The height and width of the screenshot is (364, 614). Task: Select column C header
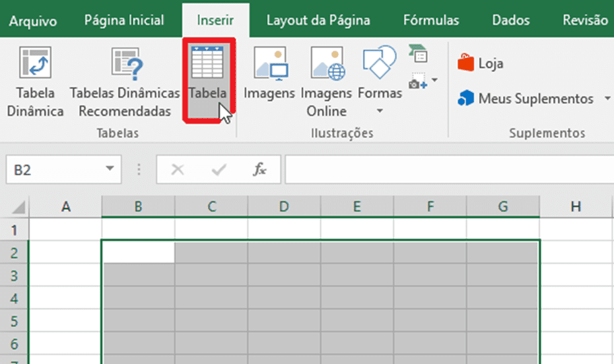pos(211,206)
